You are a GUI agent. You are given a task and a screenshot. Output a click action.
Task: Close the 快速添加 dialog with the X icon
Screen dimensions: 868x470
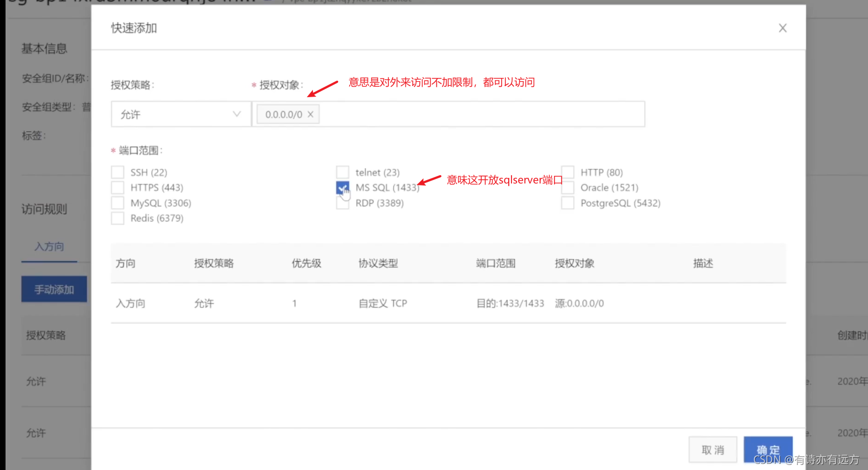pyautogui.click(x=782, y=28)
